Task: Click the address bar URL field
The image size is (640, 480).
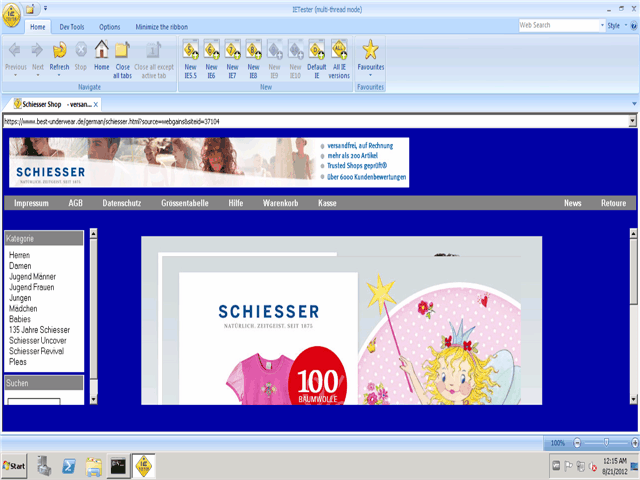Action: tap(316, 121)
